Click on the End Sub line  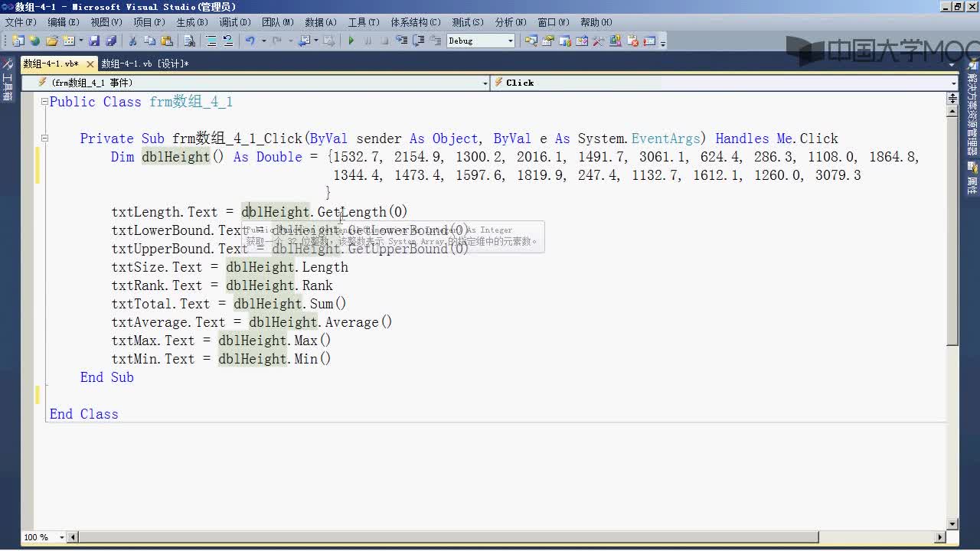point(107,377)
